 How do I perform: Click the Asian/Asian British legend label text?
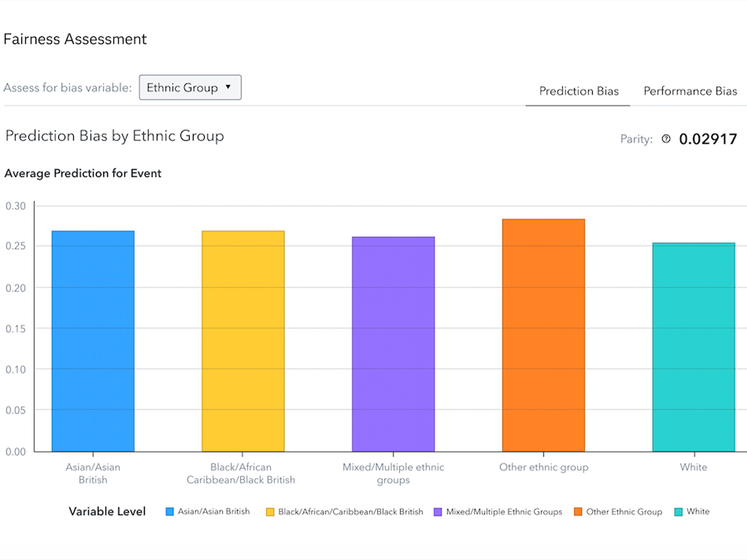213,511
